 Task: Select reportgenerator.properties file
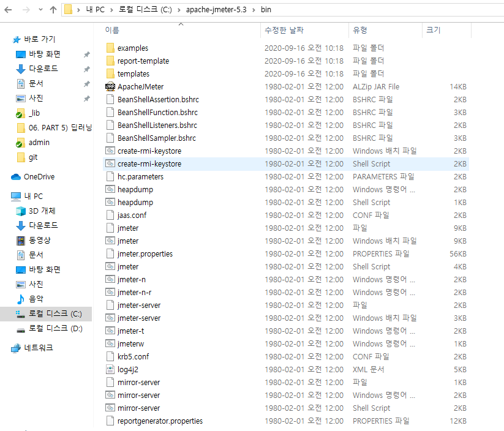tap(286, 421)
